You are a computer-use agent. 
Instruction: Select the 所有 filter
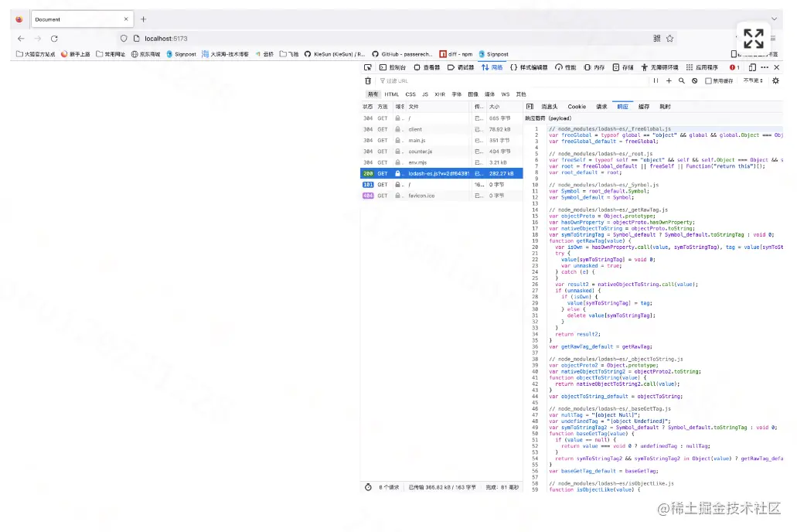click(x=373, y=94)
